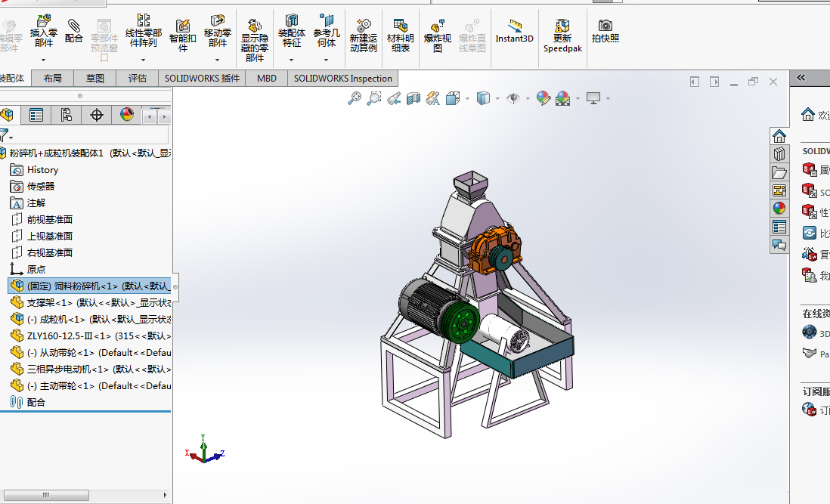
Task: Click Insert Components (插入零部件) tool
Action: (x=43, y=31)
